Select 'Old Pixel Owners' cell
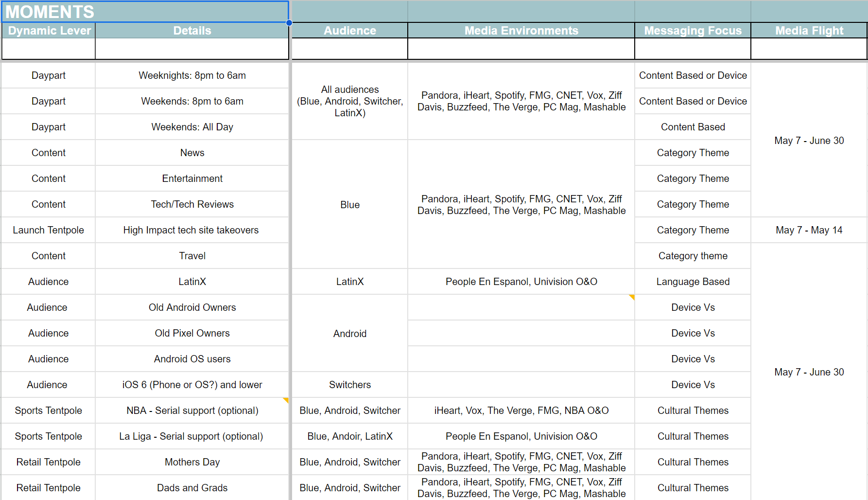 [192, 333]
